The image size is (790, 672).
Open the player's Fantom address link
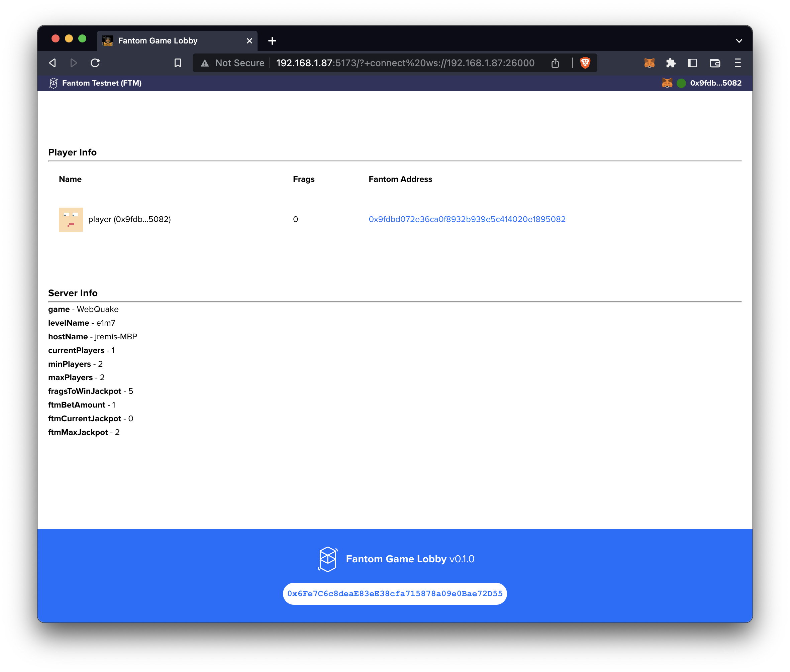point(467,219)
